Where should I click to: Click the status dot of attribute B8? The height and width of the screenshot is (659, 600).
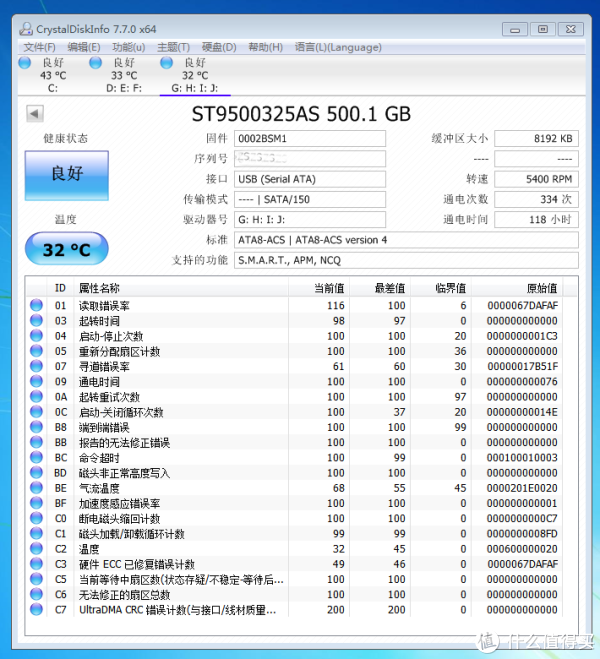click(37, 427)
